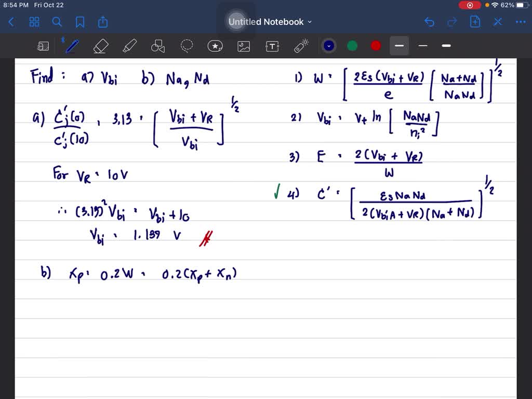Insert an image with the photo tool
532x399 pixels.
coord(244,46)
